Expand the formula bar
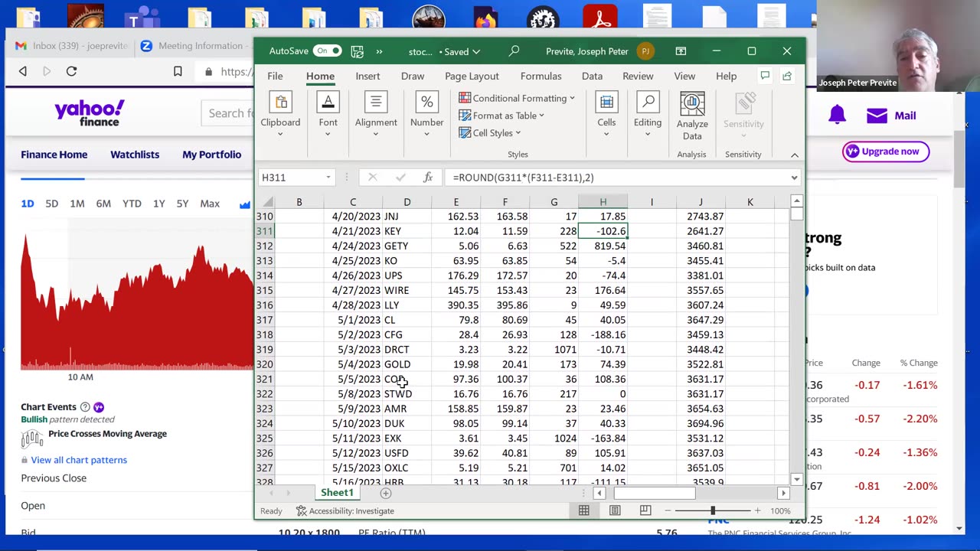The width and height of the screenshot is (980, 551). 794,178
